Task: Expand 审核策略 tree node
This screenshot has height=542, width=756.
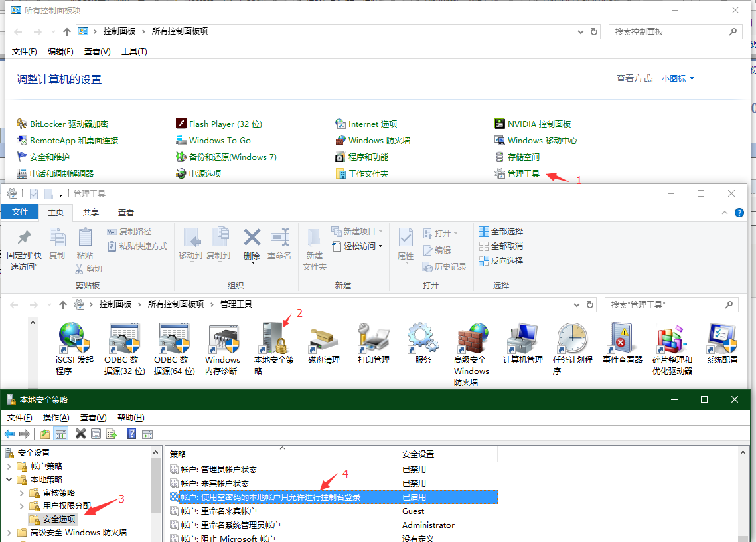Action: coord(22,493)
